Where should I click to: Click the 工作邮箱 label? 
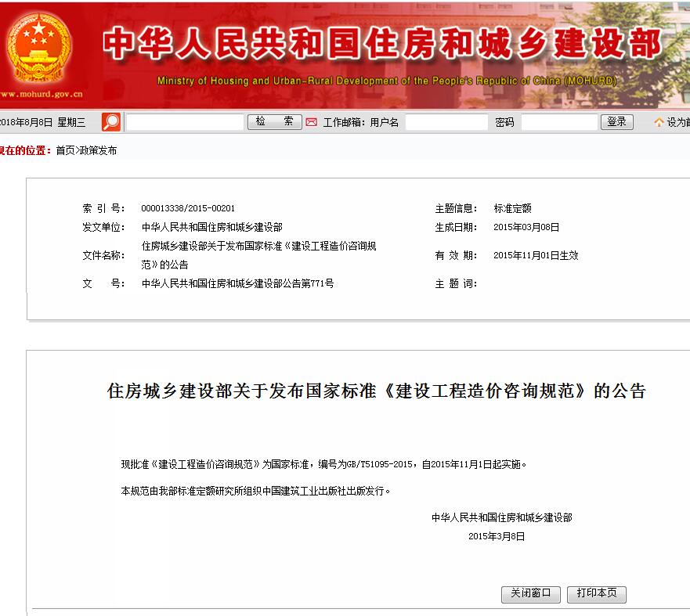pos(344,122)
